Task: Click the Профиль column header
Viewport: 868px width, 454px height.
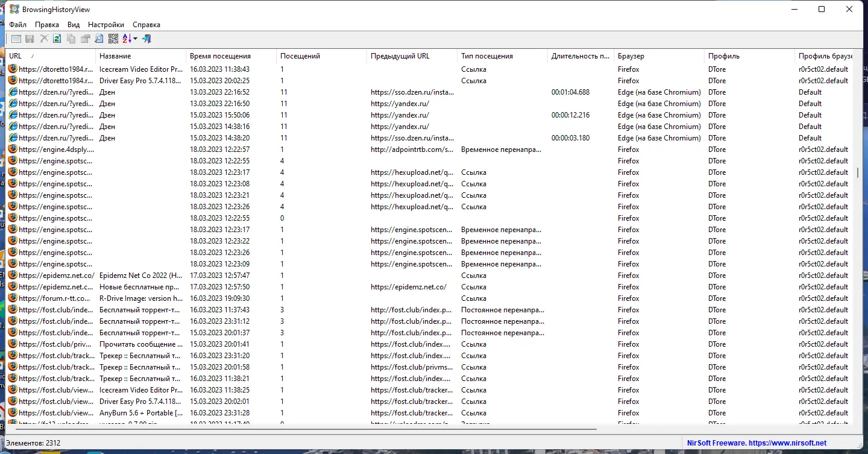Action: (749, 56)
